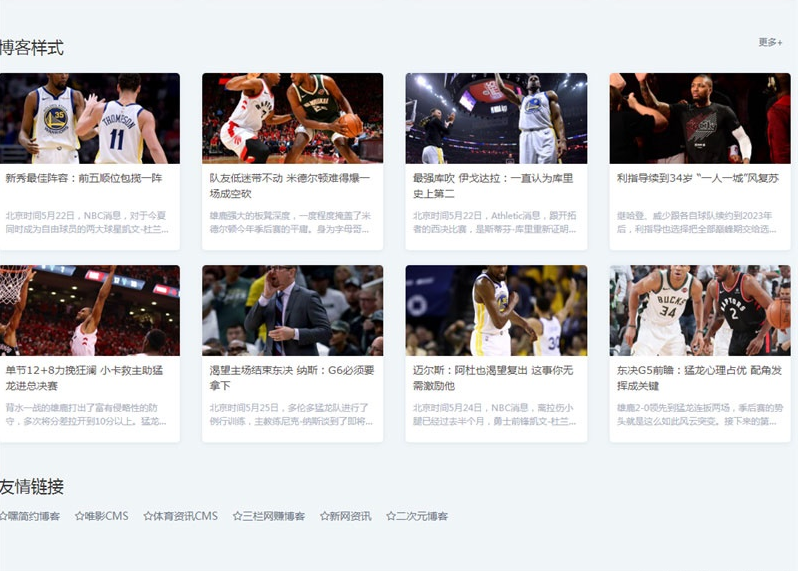The height and width of the screenshot is (571, 811).
Task: Open thumbnail above 最强库吹 伊戈达拉 article
Action: pyautogui.click(x=496, y=118)
